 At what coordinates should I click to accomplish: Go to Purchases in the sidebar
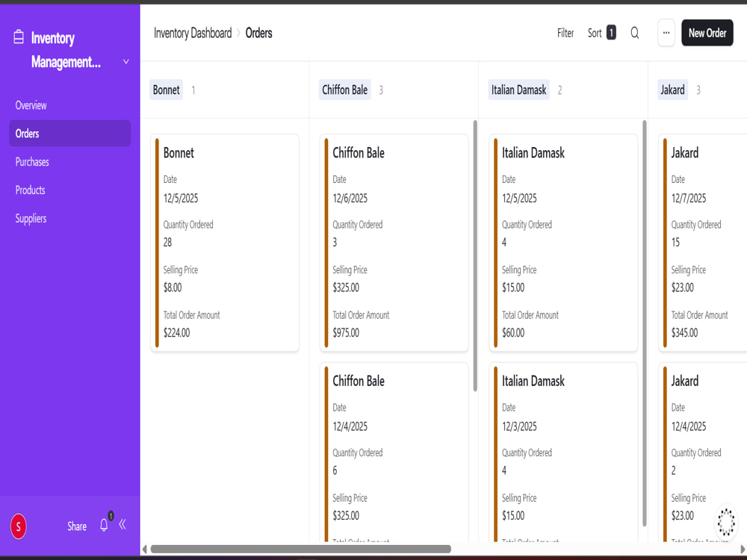[32, 162]
